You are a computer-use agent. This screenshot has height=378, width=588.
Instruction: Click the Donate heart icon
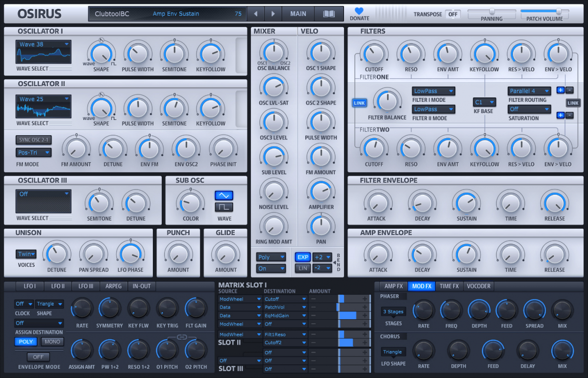pyautogui.click(x=359, y=11)
